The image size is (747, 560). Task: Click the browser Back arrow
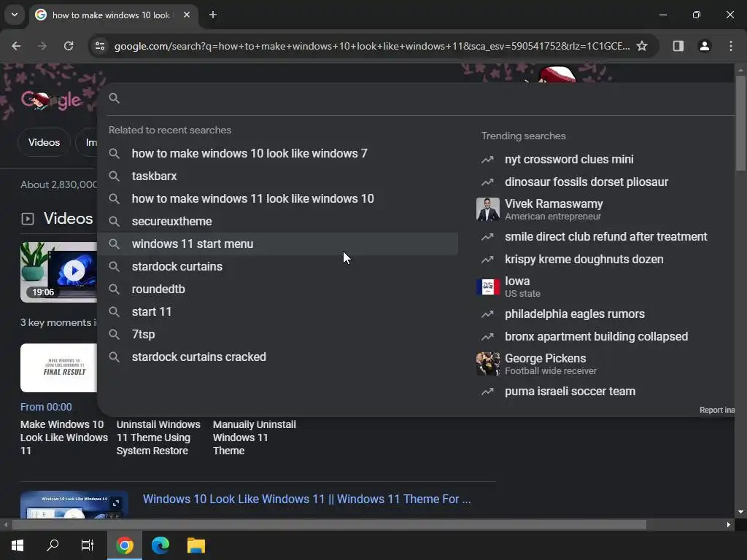16,46
